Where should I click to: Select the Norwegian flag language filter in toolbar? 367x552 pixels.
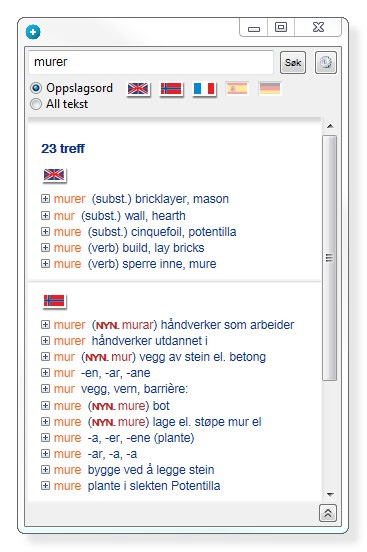[x=171, y=89]
